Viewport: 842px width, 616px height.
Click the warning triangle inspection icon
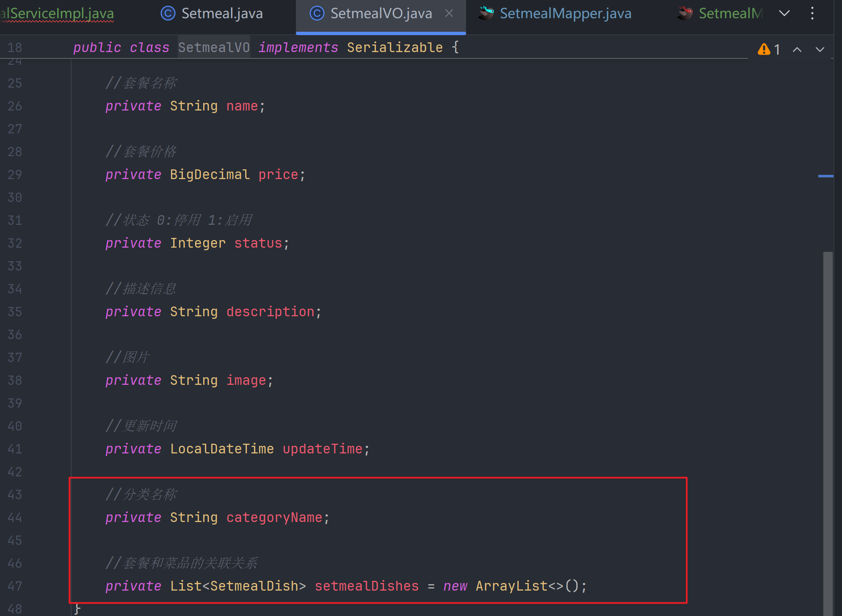(x=764, y=50)
